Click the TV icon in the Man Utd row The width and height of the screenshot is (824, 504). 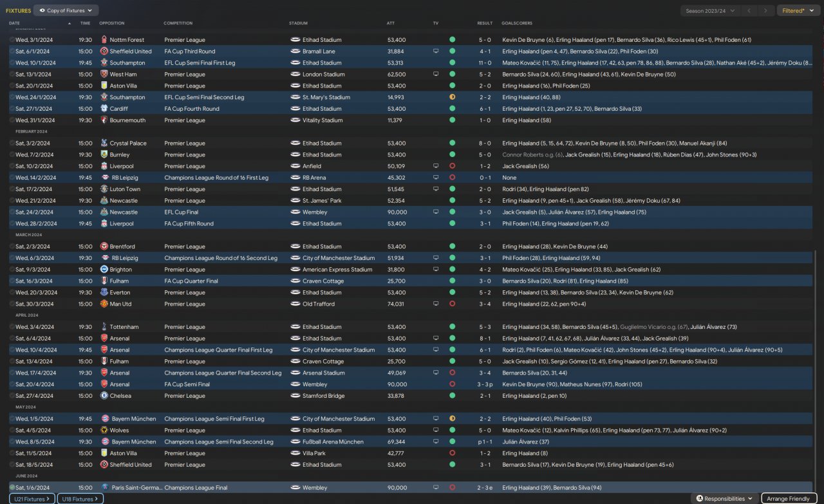(x=436, y=304)
